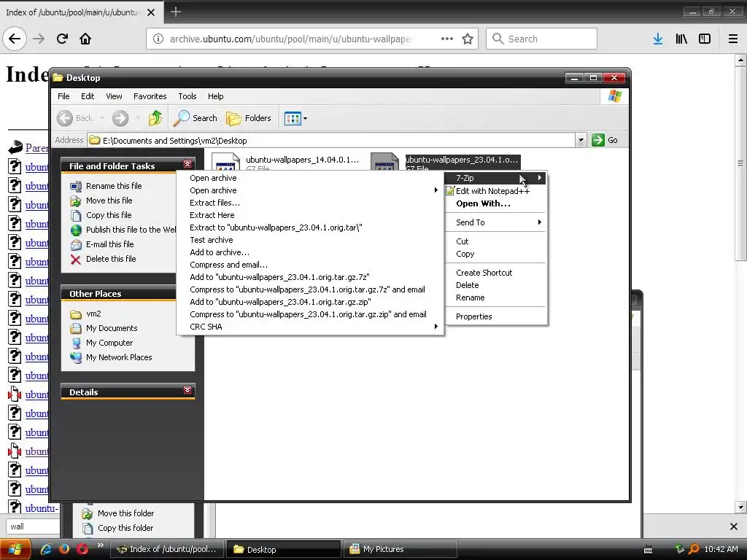747x560 pixels.
Task: Go up one folder in Explorer toolbar
Action: (x=155, y=118)
